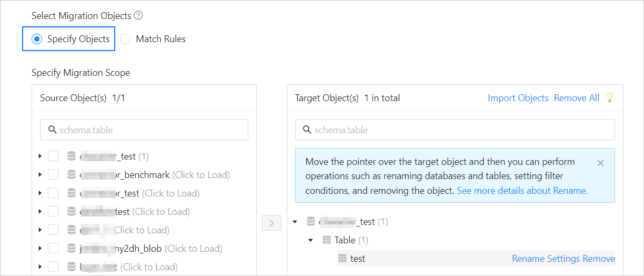Collapse the target database tree node
The image size is (644, 276).
pyautogui.click(x=295, y=222)
